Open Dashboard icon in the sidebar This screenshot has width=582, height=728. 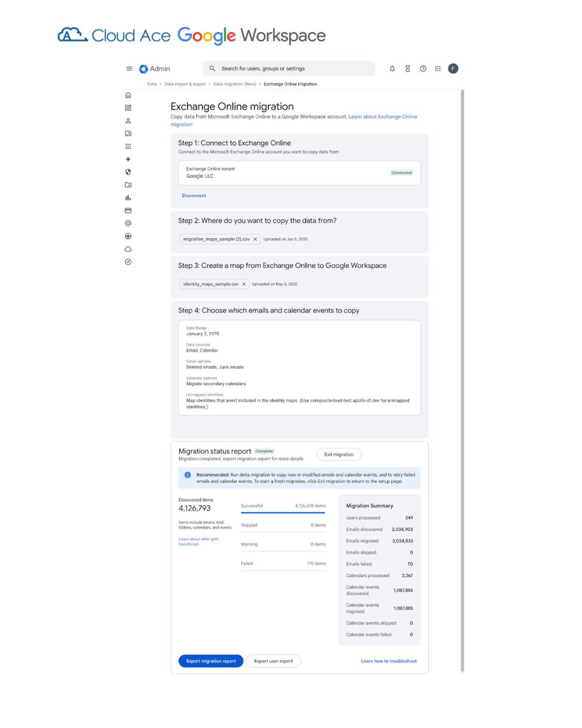pyautogui.click(x=128, y=108)
